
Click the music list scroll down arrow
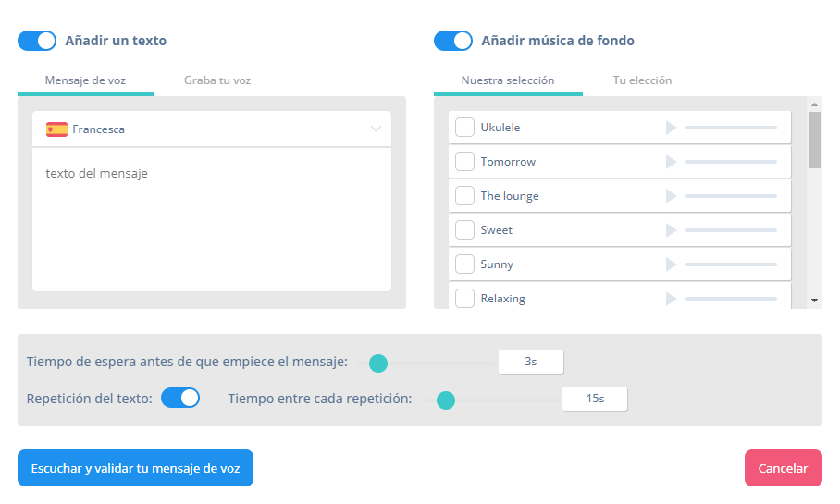[x=814, y=301]
